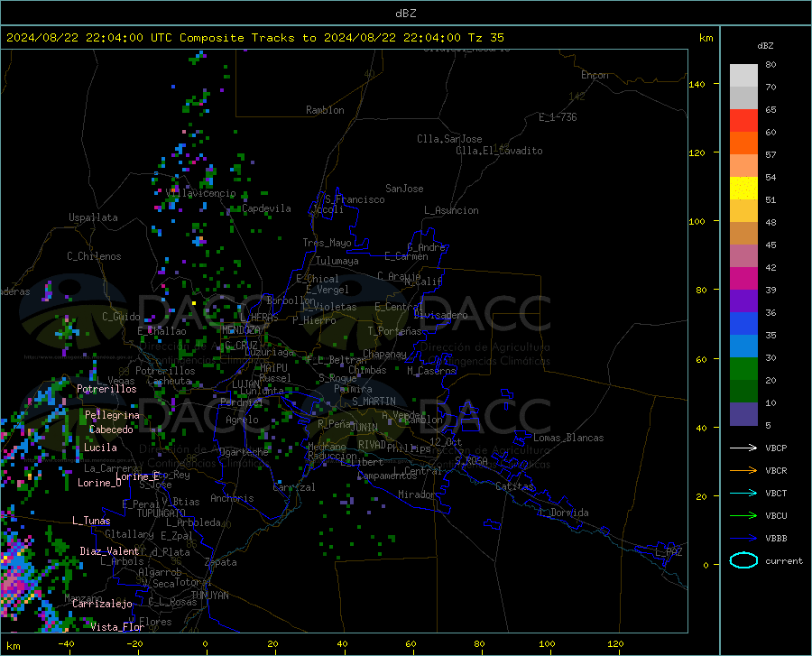Click the Mirador map label

tap(416, 494)
